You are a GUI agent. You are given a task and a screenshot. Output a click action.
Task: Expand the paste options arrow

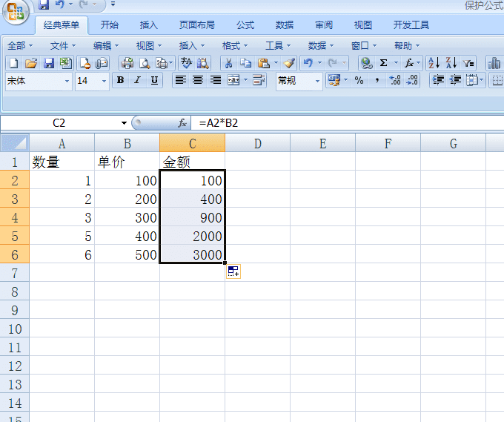click(x=276, y=63)
